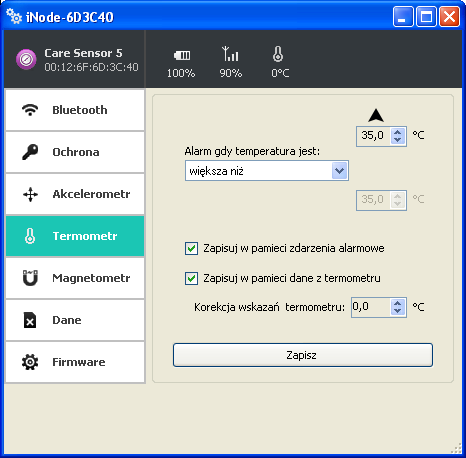Image resolution: width=466 pixels, height=458 pixels.
Task: Open the Firmware tab
Action: coord(75,362)
